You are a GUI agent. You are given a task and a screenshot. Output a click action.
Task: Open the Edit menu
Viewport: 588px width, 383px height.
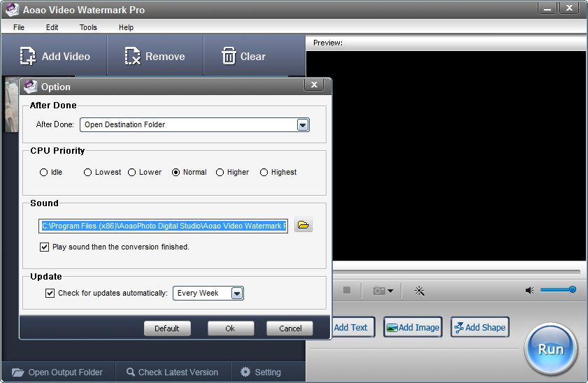52,27
